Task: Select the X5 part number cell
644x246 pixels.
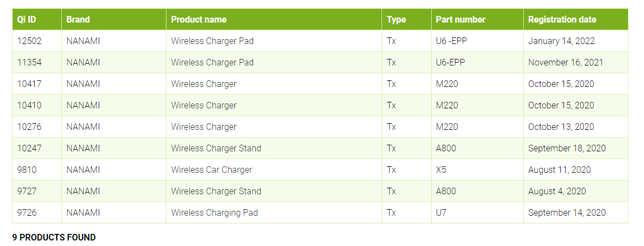Action: point(441,170)
